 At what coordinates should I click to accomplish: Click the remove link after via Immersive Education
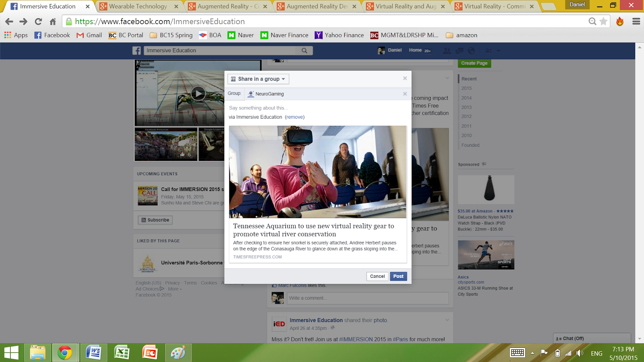[295, 117]
